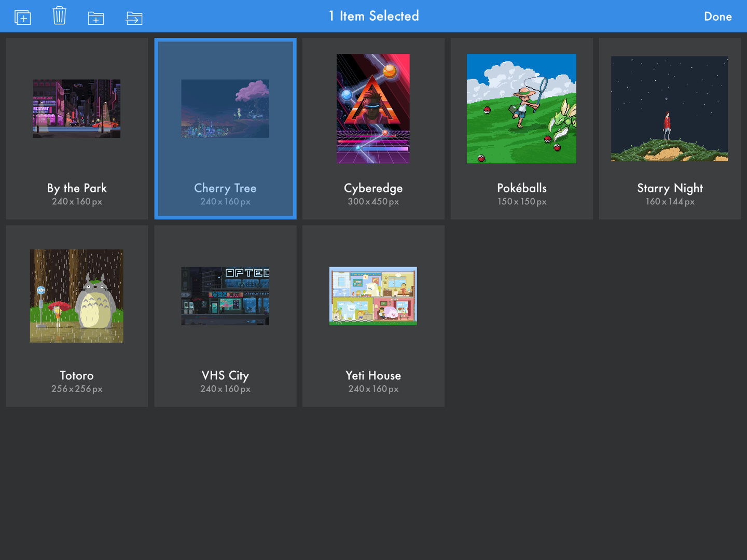Click the "Cyberedge" title label
The height and width of the screenshot is (560, 747).
tap(373, 188)
